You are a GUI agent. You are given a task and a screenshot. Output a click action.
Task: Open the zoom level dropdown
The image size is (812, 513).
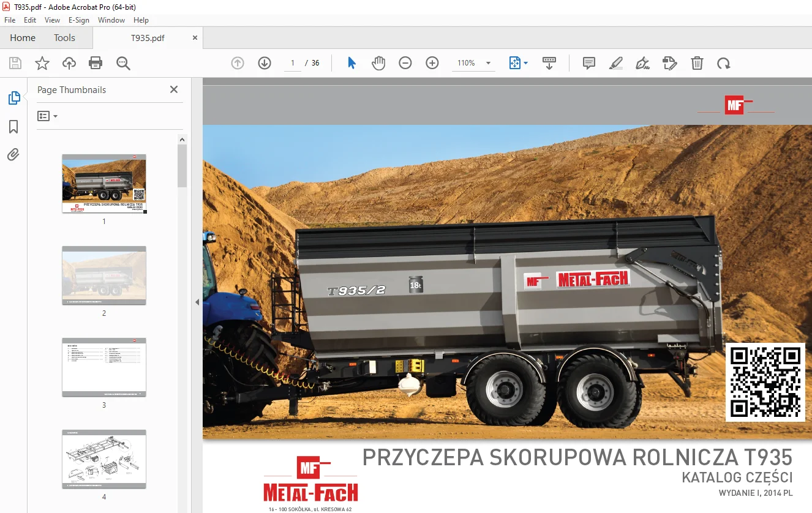[x=489, y=63]
